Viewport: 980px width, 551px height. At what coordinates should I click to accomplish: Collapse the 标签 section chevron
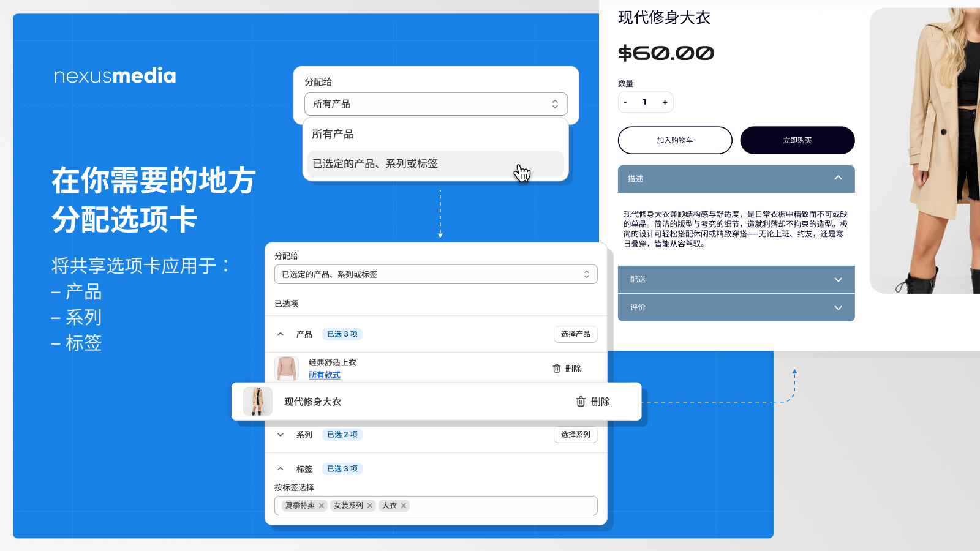[x=281, y=469]
